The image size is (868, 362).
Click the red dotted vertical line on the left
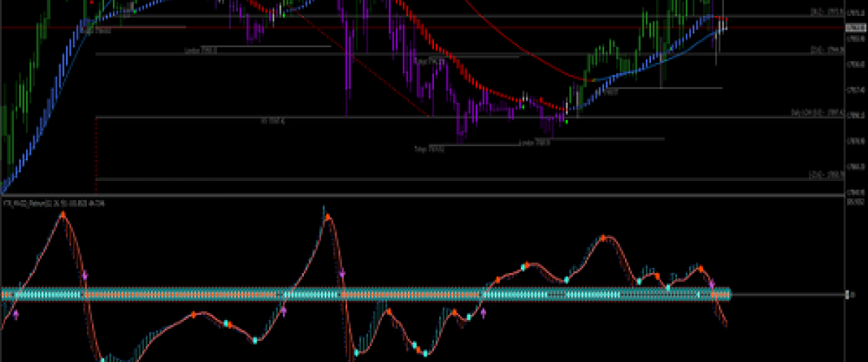(x=96, y=152)
